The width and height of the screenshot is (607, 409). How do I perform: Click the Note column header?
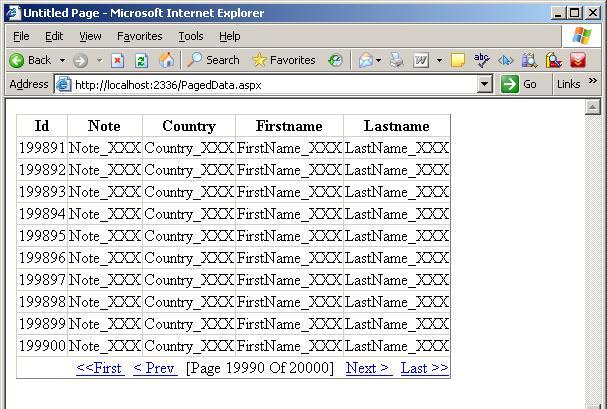click(105, 126)
